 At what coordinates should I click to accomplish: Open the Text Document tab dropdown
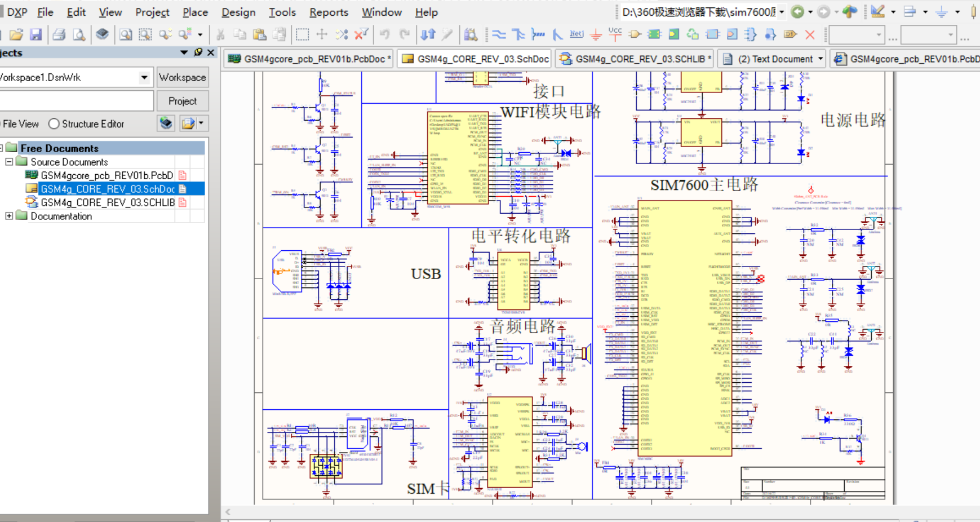821,59
